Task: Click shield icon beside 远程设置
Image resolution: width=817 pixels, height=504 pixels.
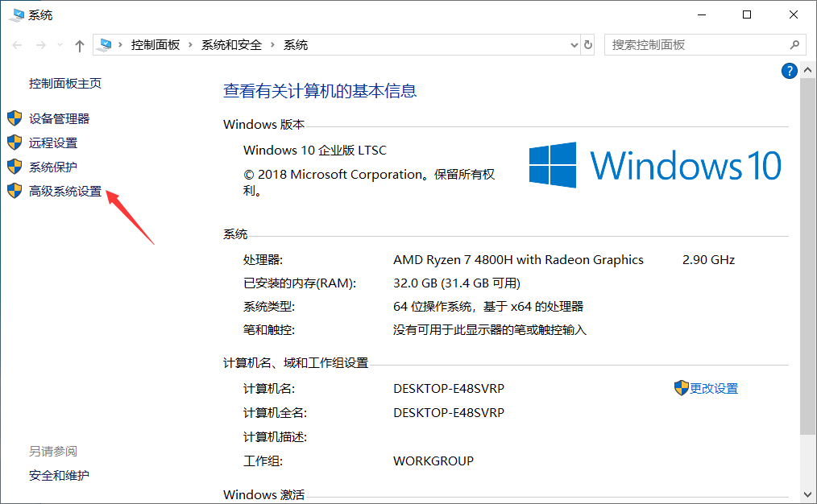Action: pos(15,143)
